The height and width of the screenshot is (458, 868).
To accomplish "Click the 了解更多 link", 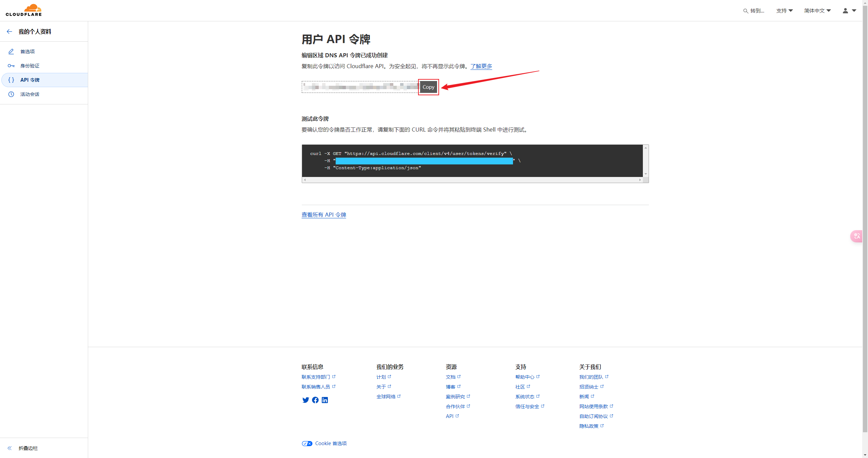I will (481, 66).
